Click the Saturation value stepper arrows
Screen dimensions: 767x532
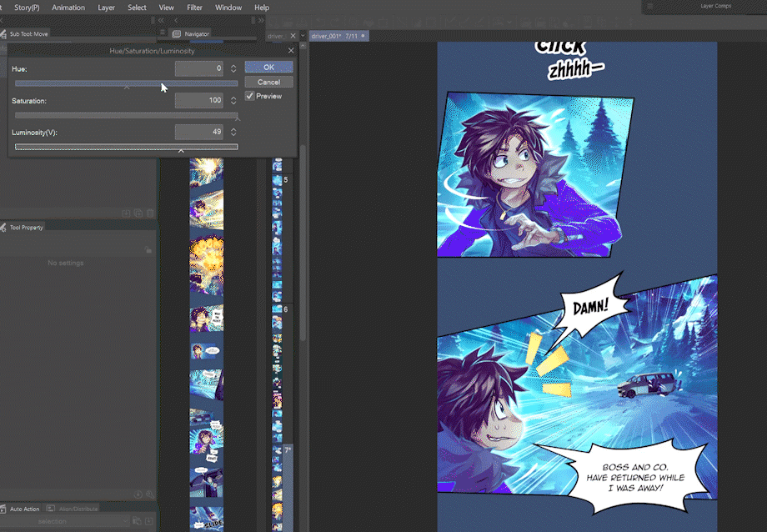click(233, 100)
